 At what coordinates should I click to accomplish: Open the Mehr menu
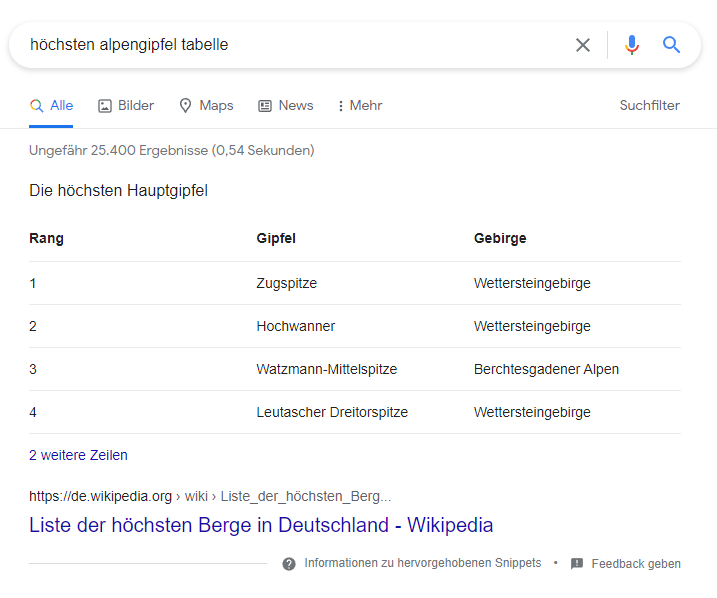coord(360,106)
